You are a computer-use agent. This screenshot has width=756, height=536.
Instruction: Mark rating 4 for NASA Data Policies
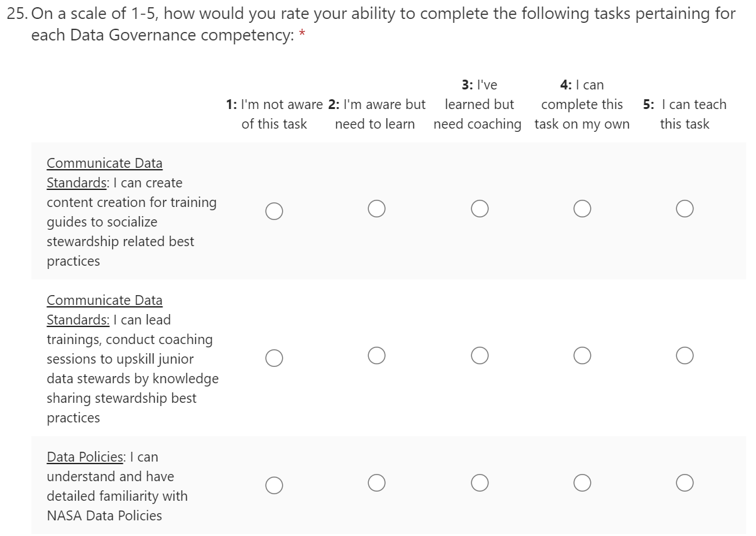(582, 482)
